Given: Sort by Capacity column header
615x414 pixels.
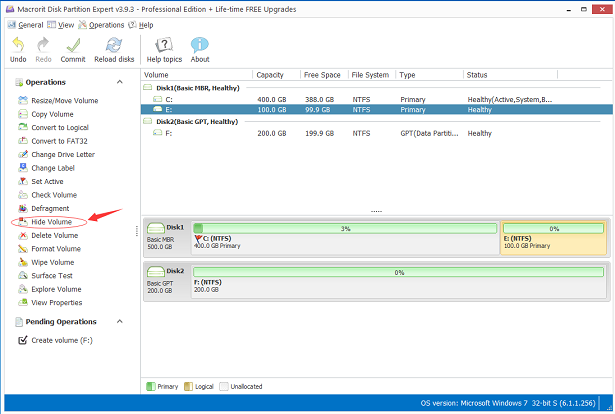Looking at the screenshot, I should coord(277,75).
